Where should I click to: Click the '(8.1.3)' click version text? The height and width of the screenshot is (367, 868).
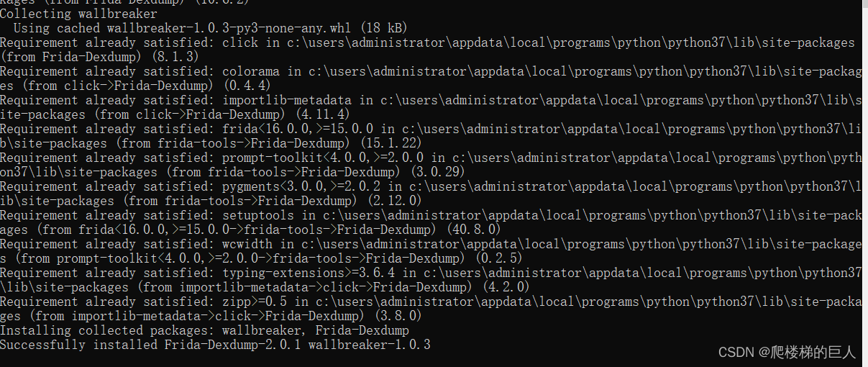pyautogui.click(x=175, y=57)
